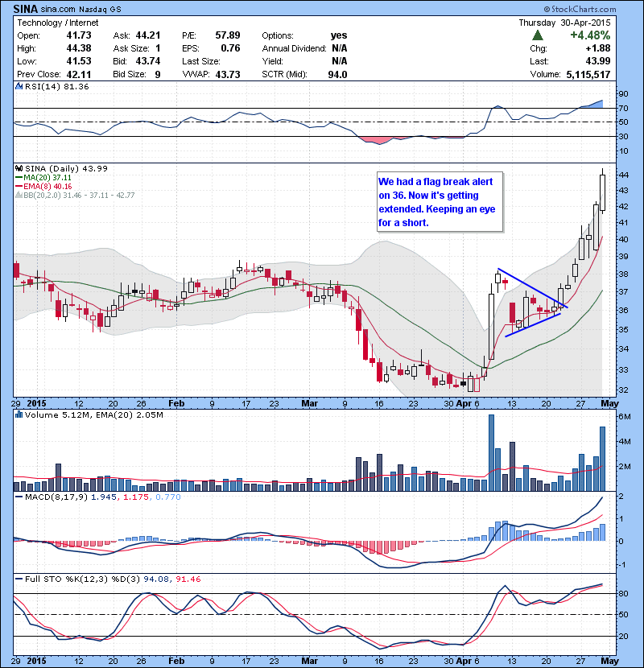
Task: Click the Annual Dividend N/A value
Action: click(340, 48)
